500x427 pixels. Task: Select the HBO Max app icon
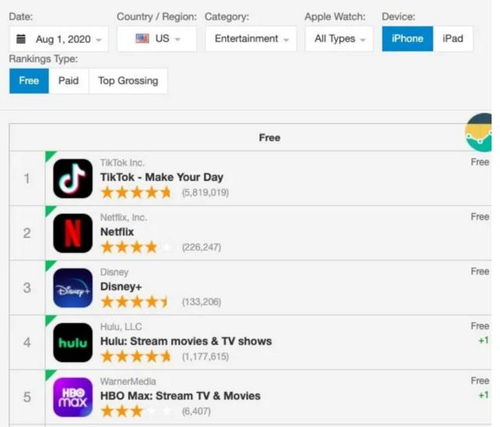click(73, 397)
